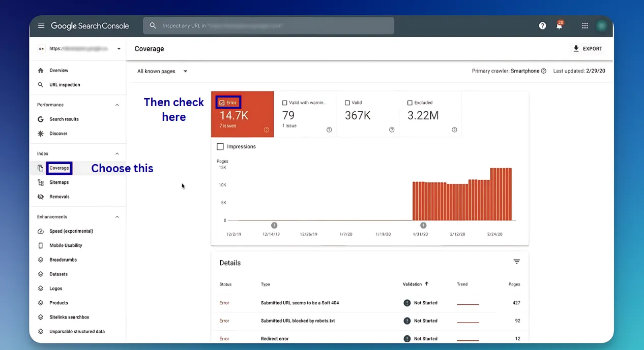Click the search magnifier icon

[153, 26]
